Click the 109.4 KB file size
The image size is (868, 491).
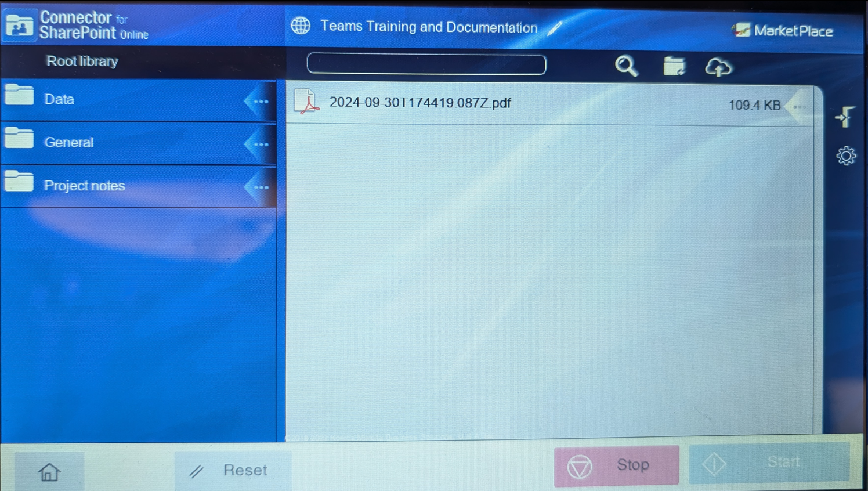pos(754,105)
